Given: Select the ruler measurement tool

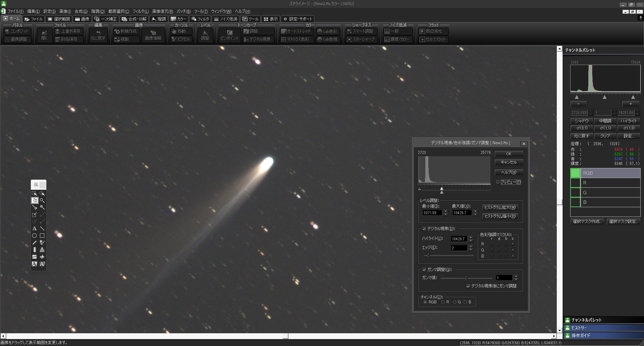Looking at the screenshot, I should click(x=34, y=250).
